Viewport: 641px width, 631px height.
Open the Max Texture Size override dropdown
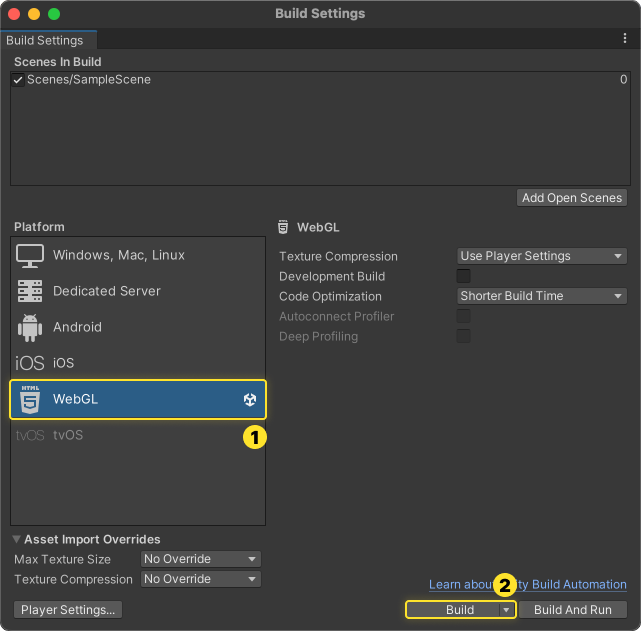(201, 559)
